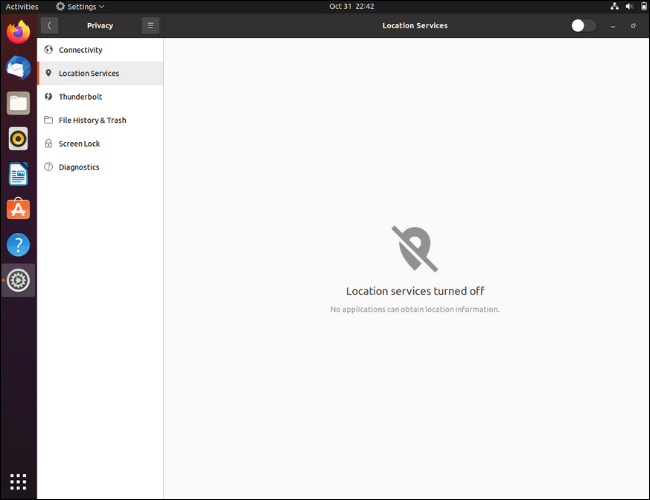
Task: Show the applications grid
Action: click(18, 482)
